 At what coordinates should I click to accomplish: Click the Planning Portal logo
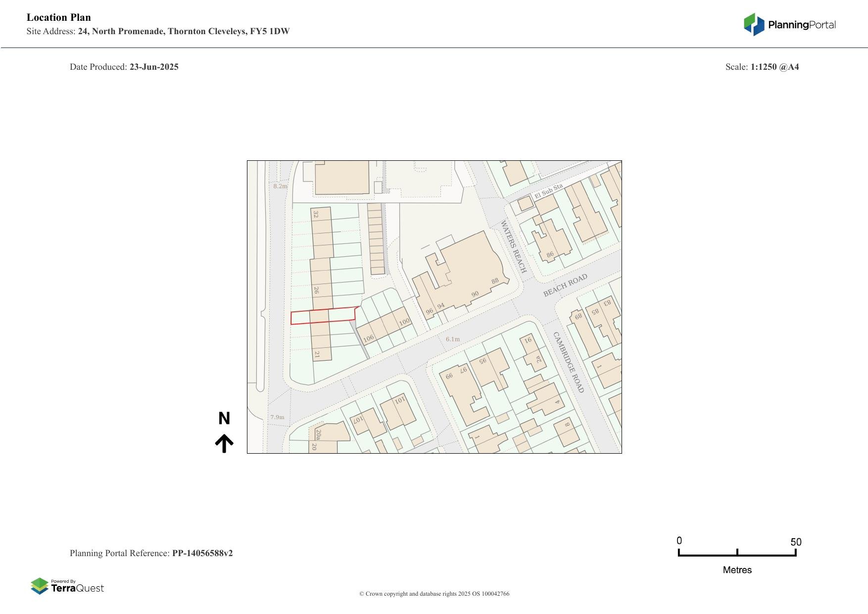(789, 25)
